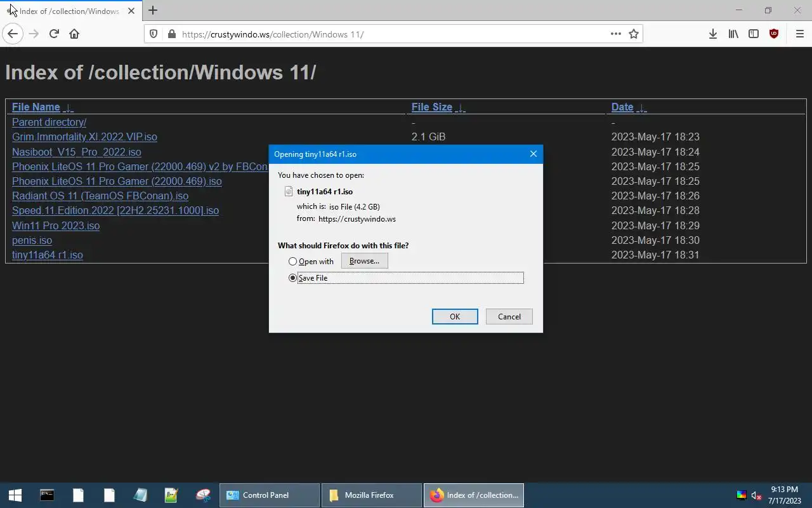Open a new browser tab

tap(153, 10)
